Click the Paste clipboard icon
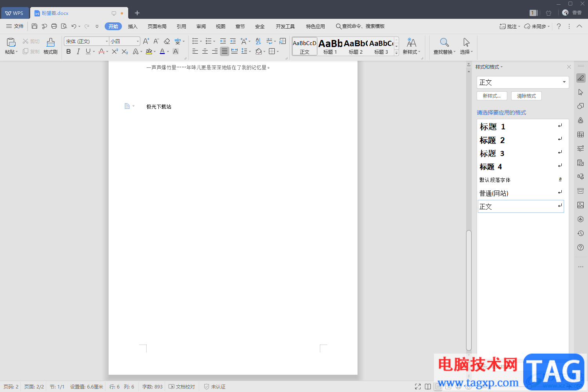 [x=11, y=42]
